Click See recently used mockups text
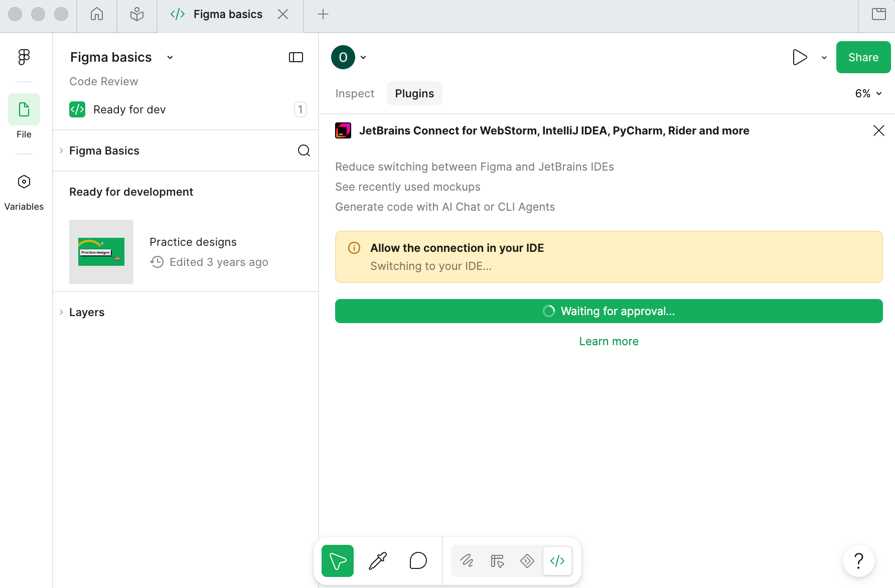The height and width of the screenshot is (588, 895). tap(408, 187)
